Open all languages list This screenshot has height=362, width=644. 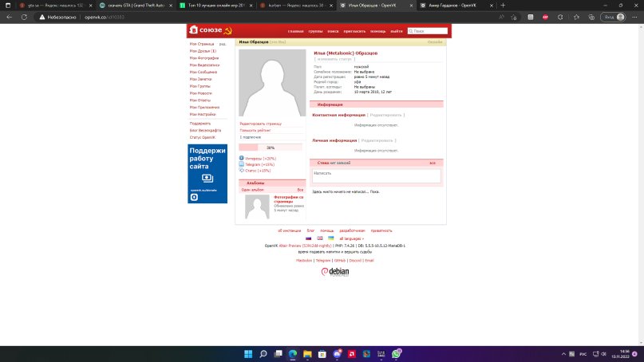351,238
